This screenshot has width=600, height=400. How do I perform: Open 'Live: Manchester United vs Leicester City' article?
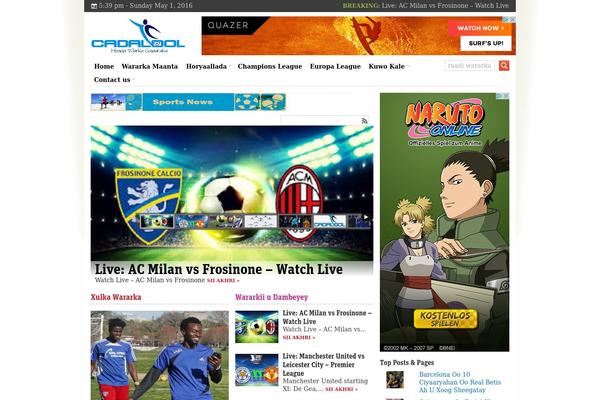(x=323, y=365)
